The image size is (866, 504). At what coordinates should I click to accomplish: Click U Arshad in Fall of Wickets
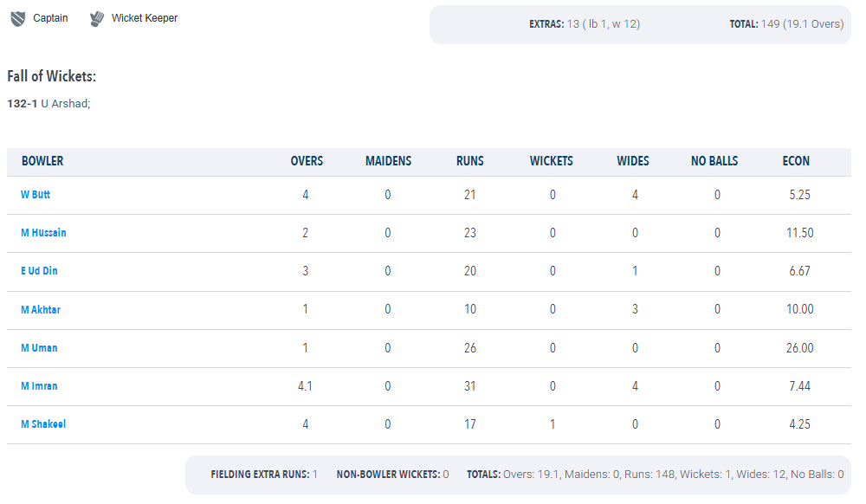coord(65,104)
